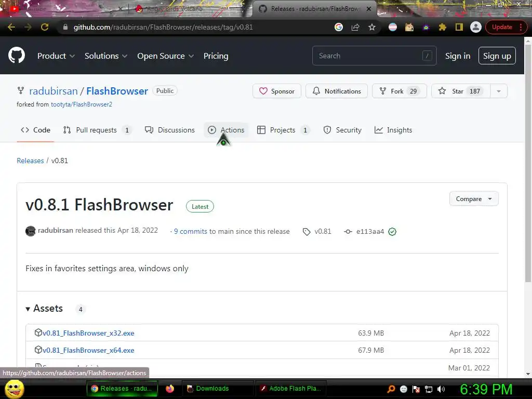Click the browser address bar URL
The width and height of the screenshot is (532, 399).
coord(163,27)
